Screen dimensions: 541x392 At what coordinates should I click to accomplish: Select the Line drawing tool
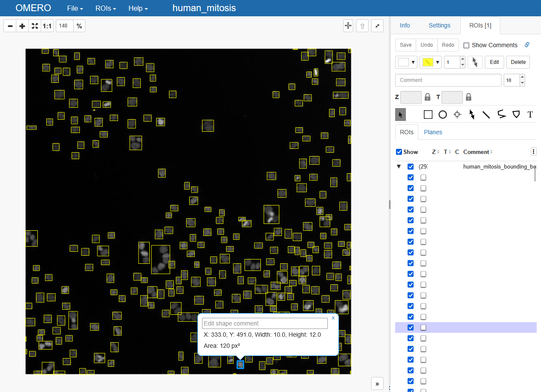487,115
